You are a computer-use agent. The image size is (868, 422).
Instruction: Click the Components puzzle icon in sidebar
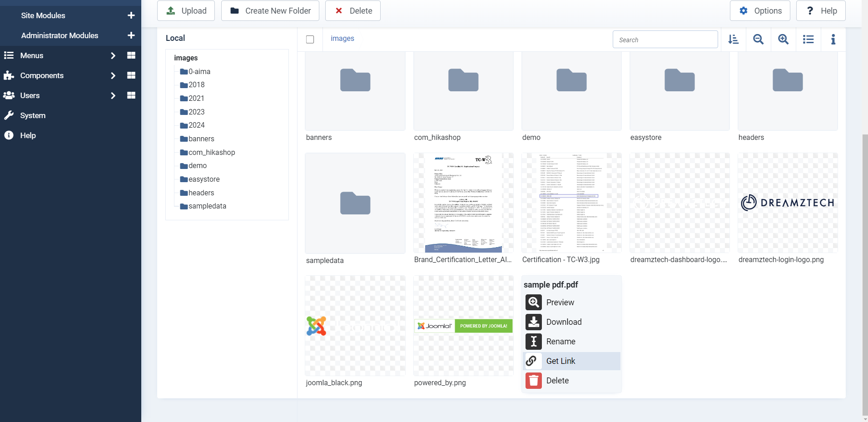[9, 75]
